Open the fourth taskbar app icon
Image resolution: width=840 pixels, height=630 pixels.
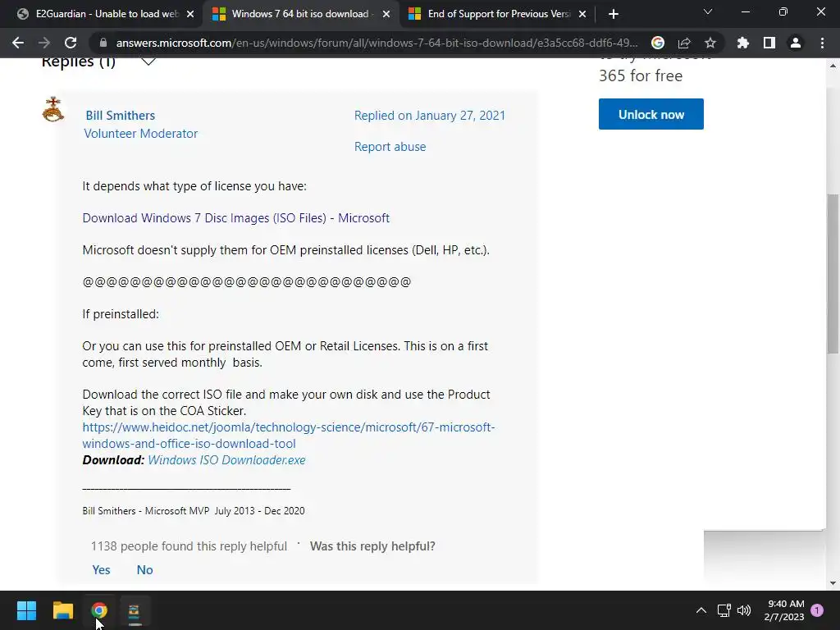134,610
